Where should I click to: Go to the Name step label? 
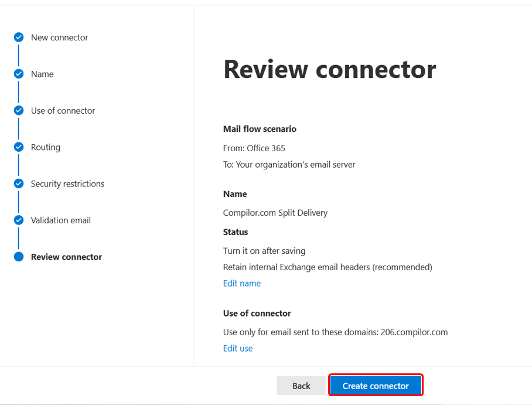click(x=42, y=74)
